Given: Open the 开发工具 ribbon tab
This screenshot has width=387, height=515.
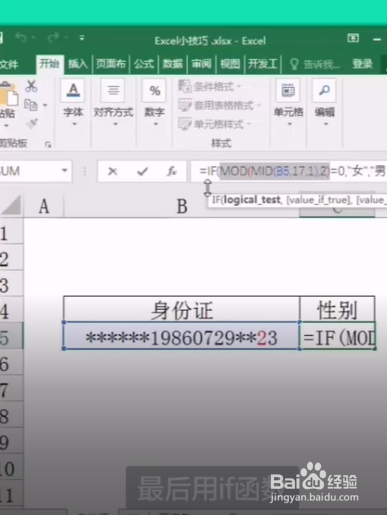Looking at the screenshot, I should (263, 63).
